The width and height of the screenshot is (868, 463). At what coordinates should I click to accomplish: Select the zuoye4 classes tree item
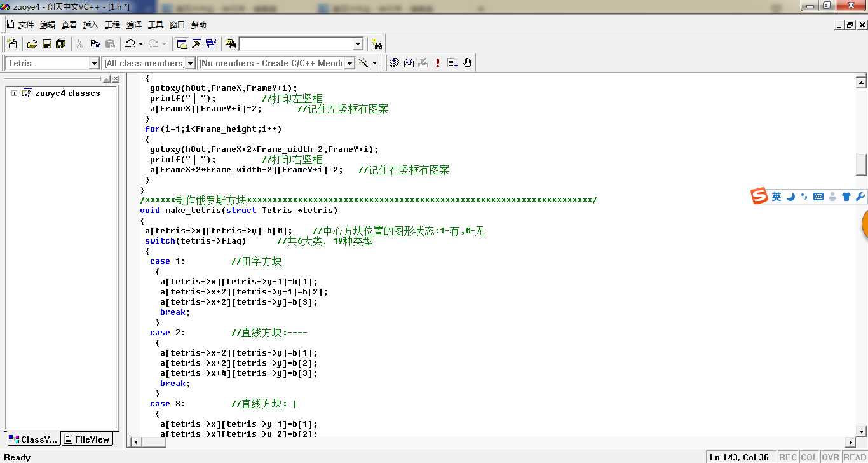click(67, 93)
